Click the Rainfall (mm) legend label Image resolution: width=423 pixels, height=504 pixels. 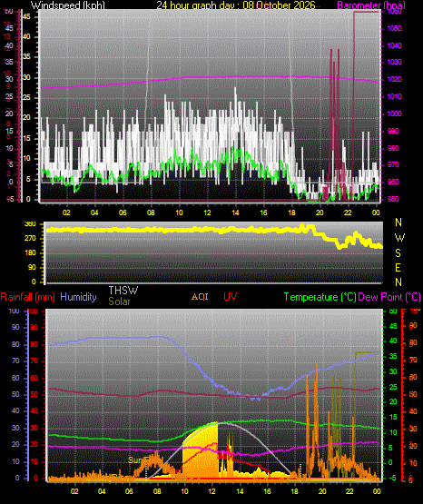tap(27, 297)
